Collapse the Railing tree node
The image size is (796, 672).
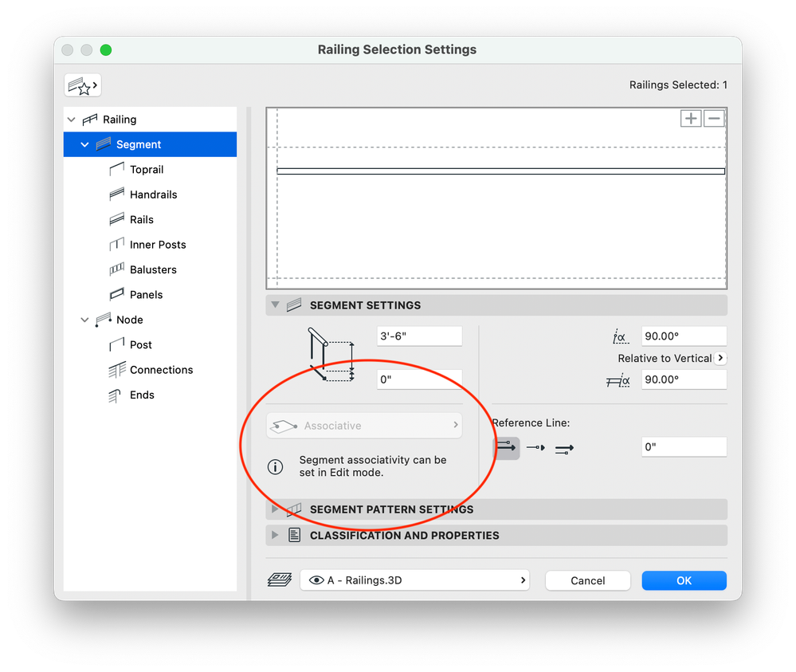[x=72, y=120]
